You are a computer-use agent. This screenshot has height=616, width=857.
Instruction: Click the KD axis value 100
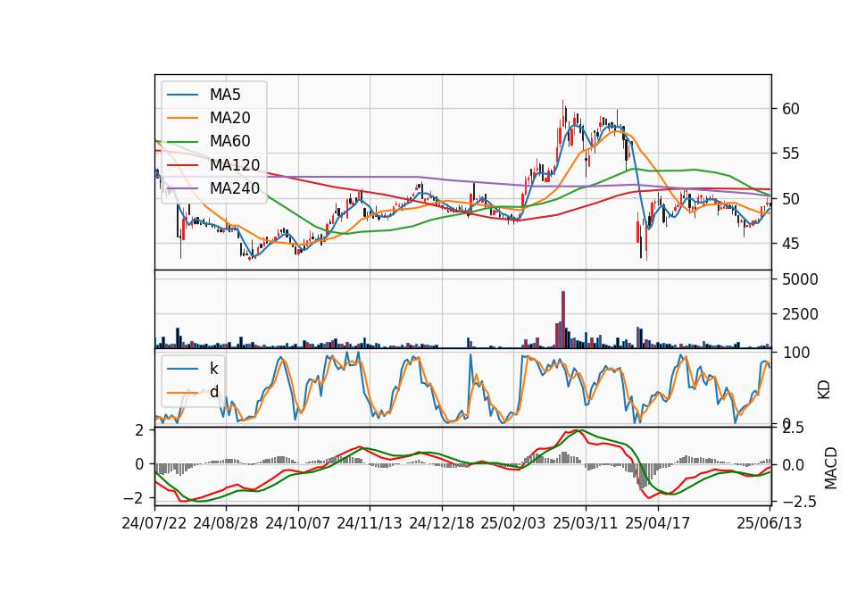pyautogui.click(x=795, y=353)
